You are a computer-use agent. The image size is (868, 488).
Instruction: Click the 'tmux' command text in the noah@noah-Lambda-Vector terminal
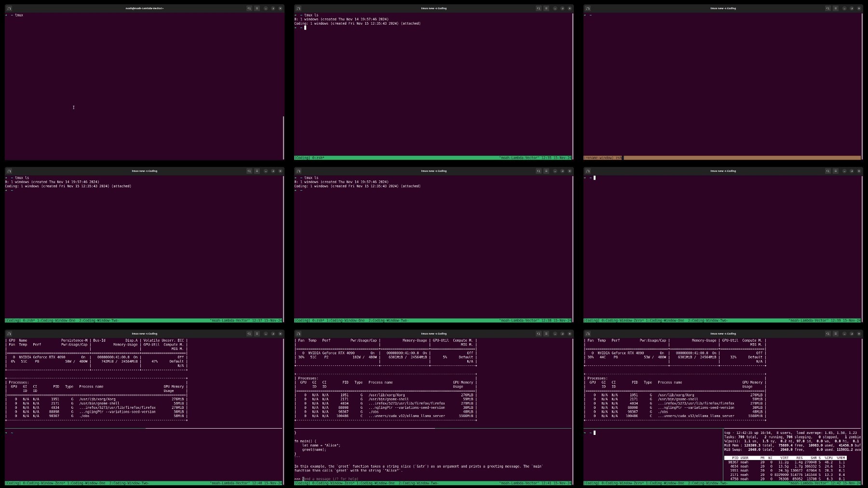[x=19, y=15]
